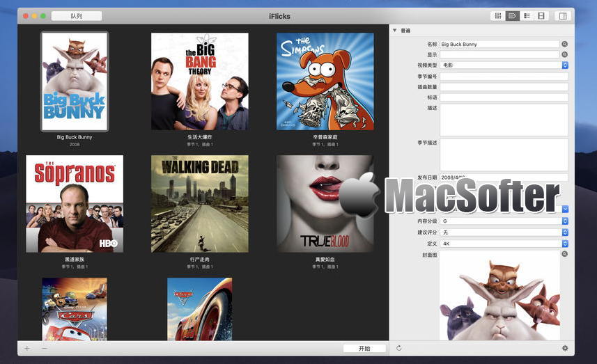
Task: Select the Big Buck Bunny poster
Action: coord(75,81)
